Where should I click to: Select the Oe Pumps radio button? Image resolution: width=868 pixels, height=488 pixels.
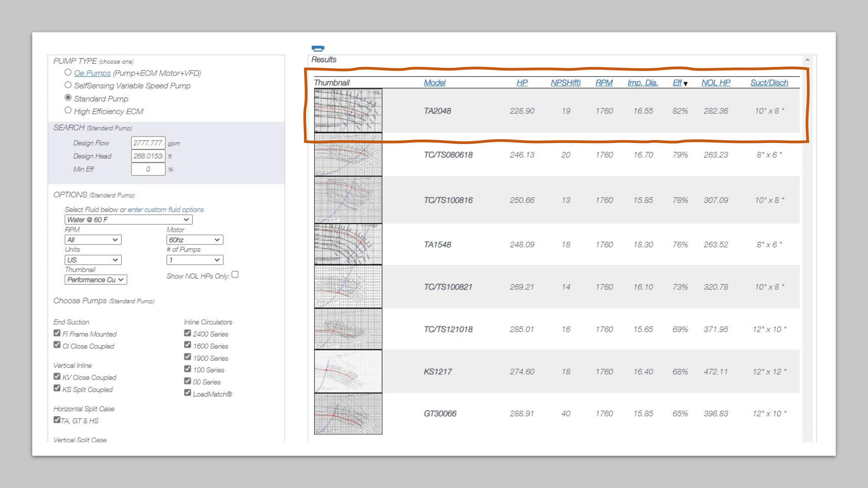(x=68, y=72)
